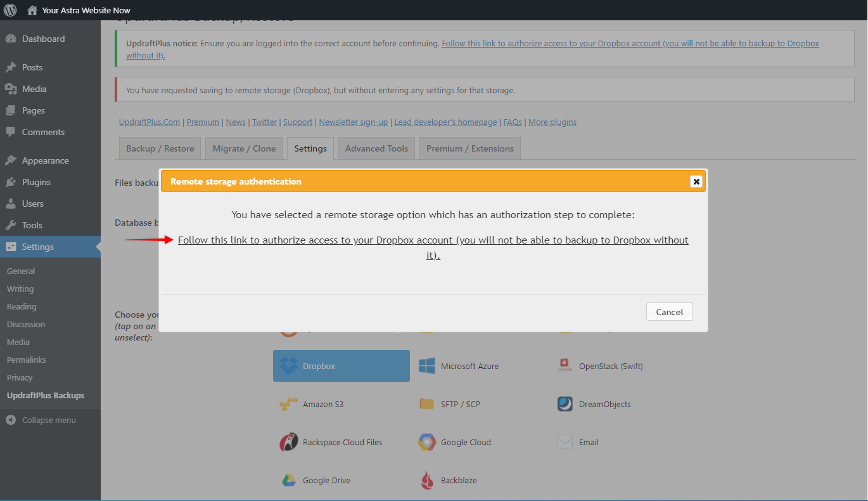
Task: Select the Settings tab
Action: tap(310, 148)
